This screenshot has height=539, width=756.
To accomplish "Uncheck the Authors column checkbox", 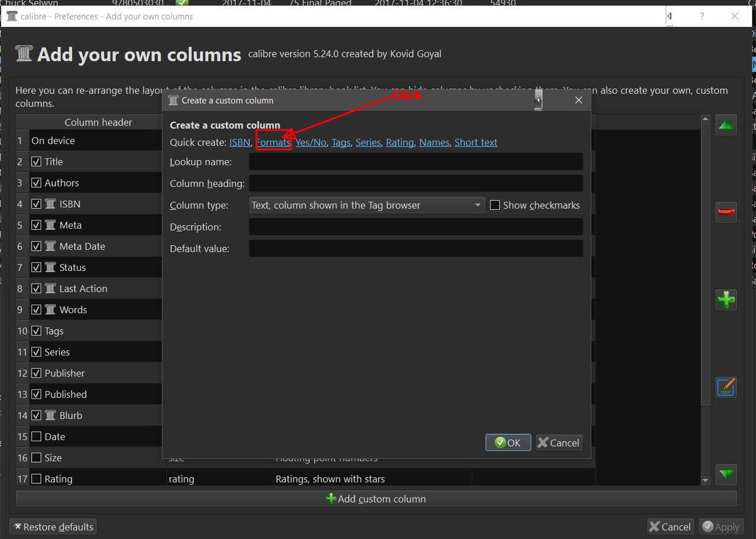I will click(x=36, y=183).
